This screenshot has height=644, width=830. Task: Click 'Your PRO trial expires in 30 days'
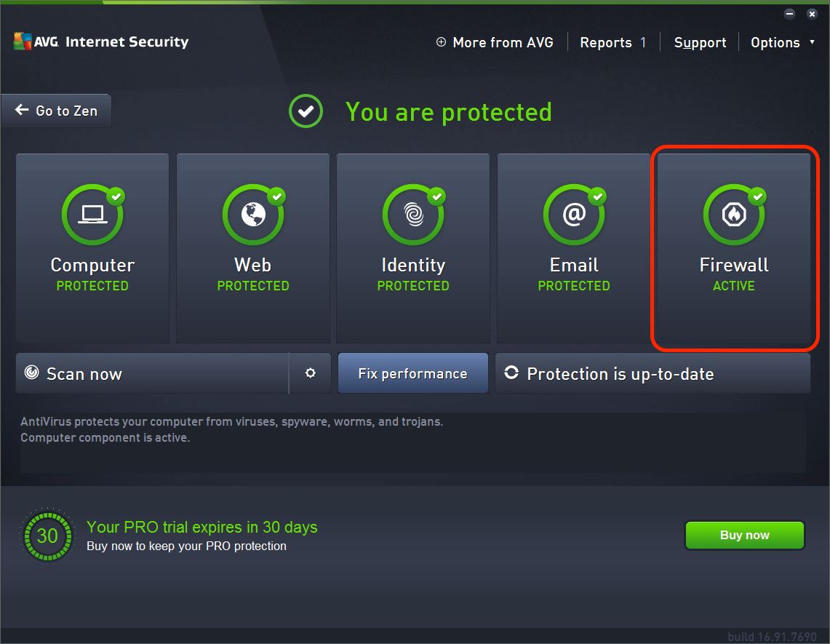click(201, 527)
